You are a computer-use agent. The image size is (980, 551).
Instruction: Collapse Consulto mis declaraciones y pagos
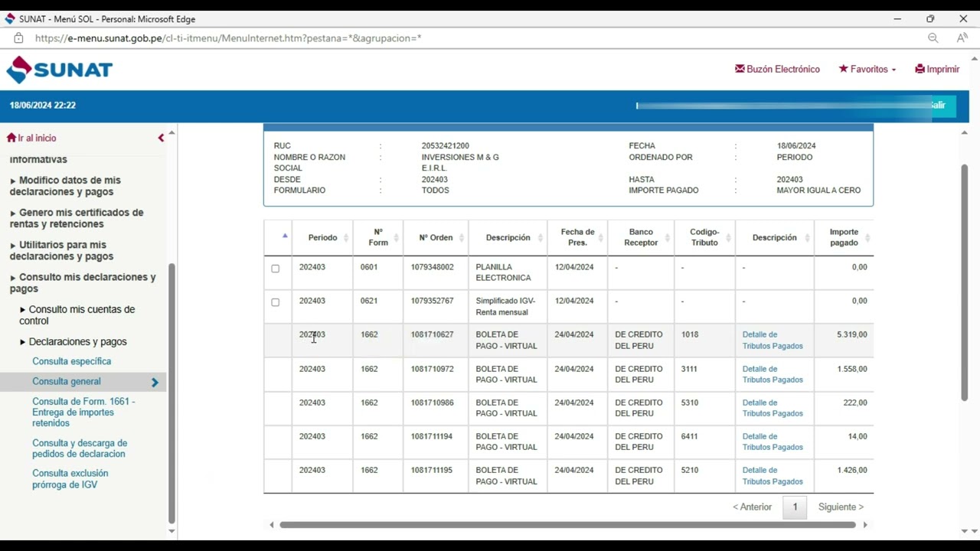coord(83,282)
